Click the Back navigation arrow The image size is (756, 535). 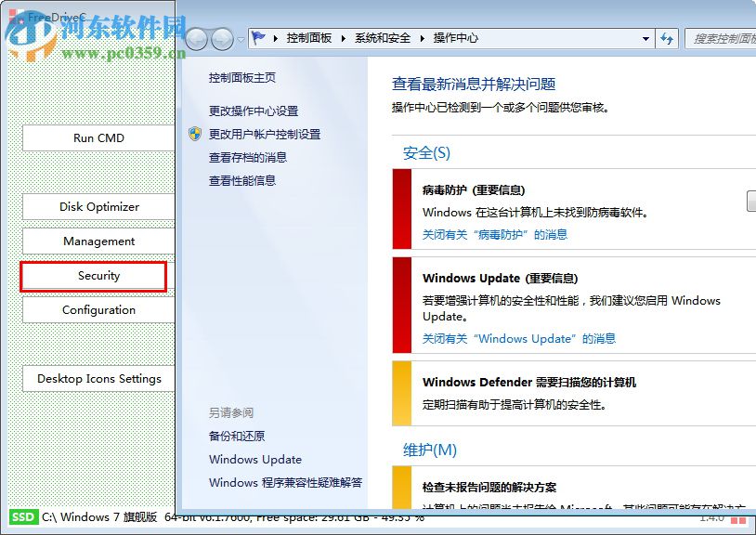point(197,39)
